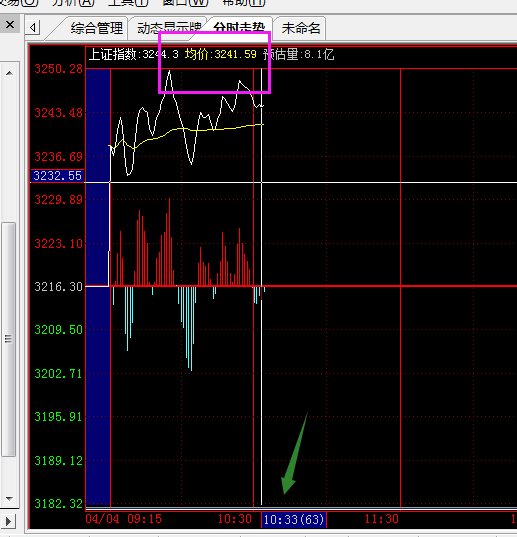Image resolution: width=517 pixels, height=537 pixels.
Task: Click the 3216.30 previous close label
Action: pos(59,287)
